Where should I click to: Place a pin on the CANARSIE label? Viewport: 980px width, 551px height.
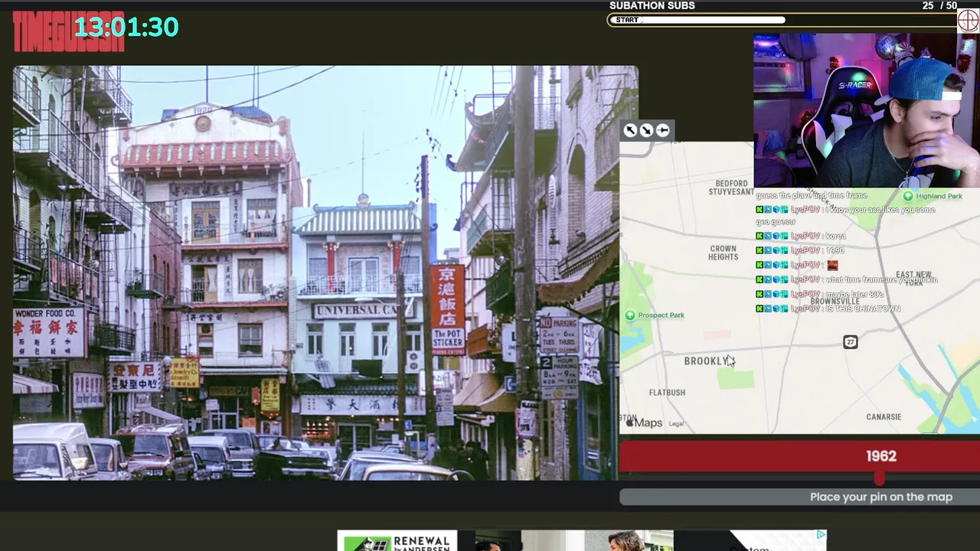884,417
